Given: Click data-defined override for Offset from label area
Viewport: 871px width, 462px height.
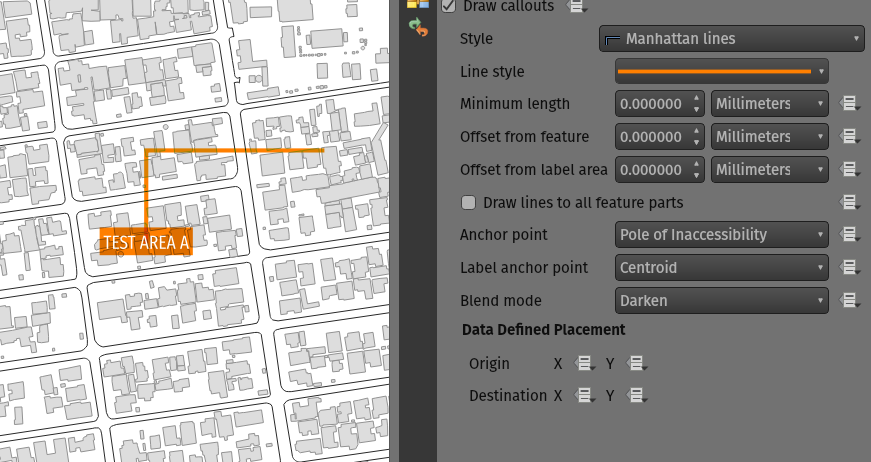Looking at the screenshot, I should click(x=850, y=169).
